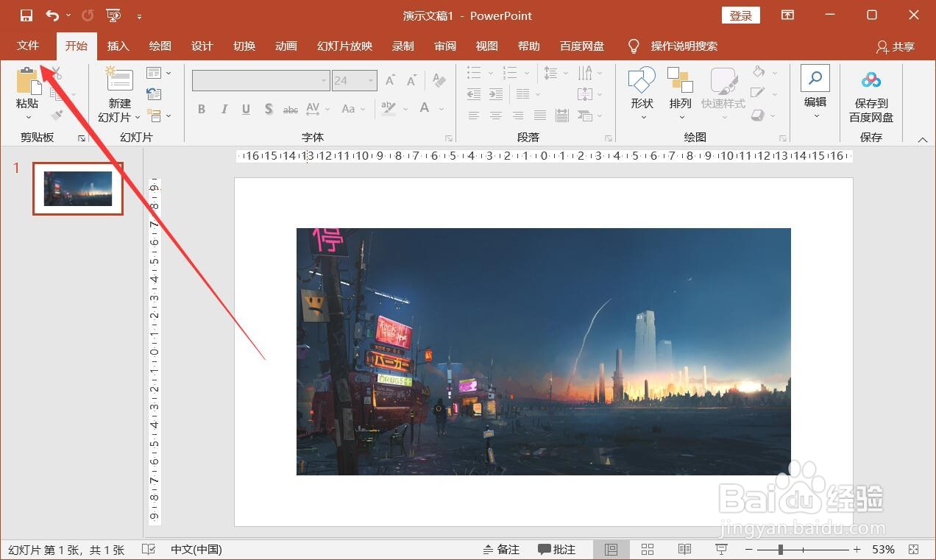
Task: Open the font name dropdown
Action: tap(324, 81)
